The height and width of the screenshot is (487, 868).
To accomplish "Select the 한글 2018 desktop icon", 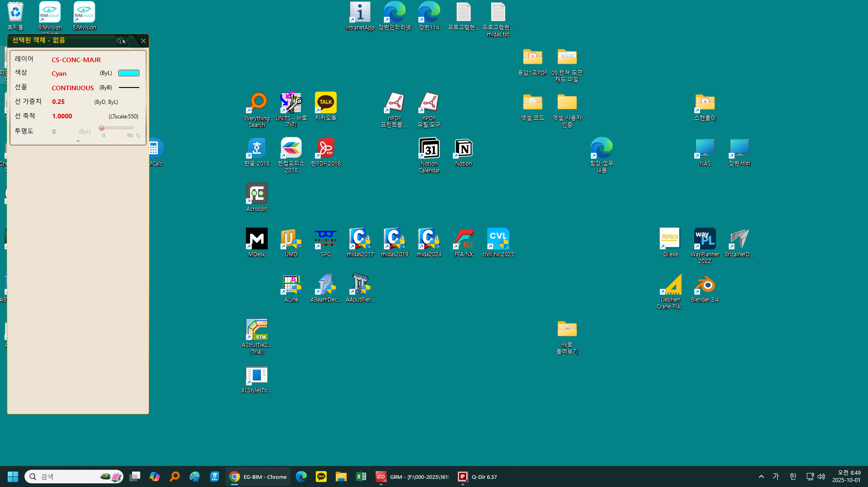I will tap(257, 152).
